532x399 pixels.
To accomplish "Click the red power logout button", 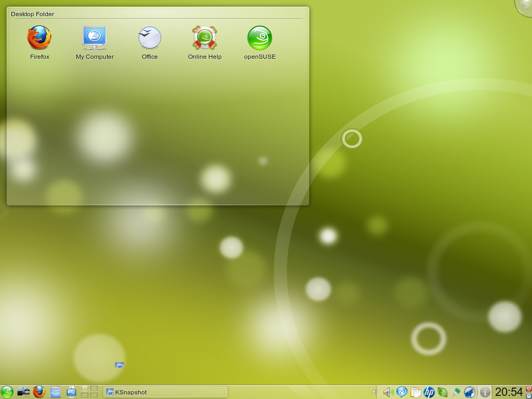I will (529, 389).
